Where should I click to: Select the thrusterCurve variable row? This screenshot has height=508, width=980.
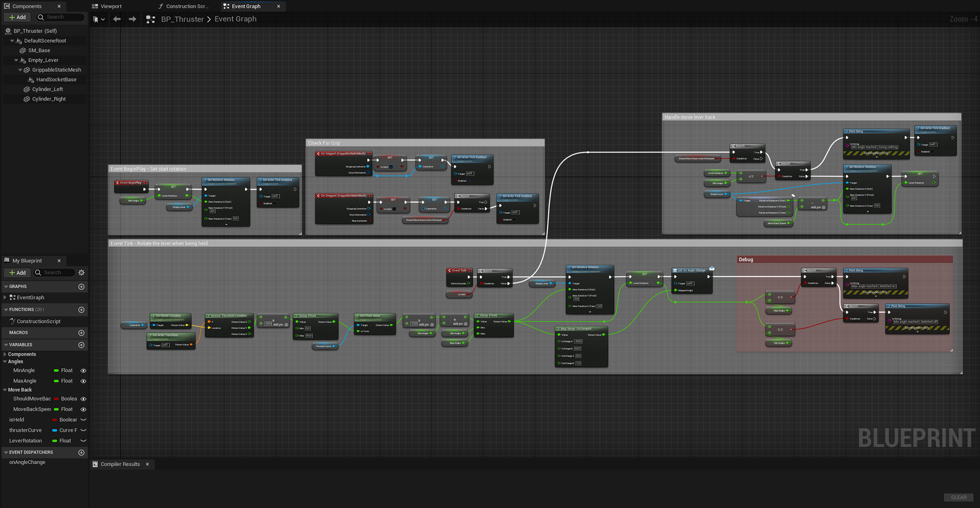coord(44,430)
